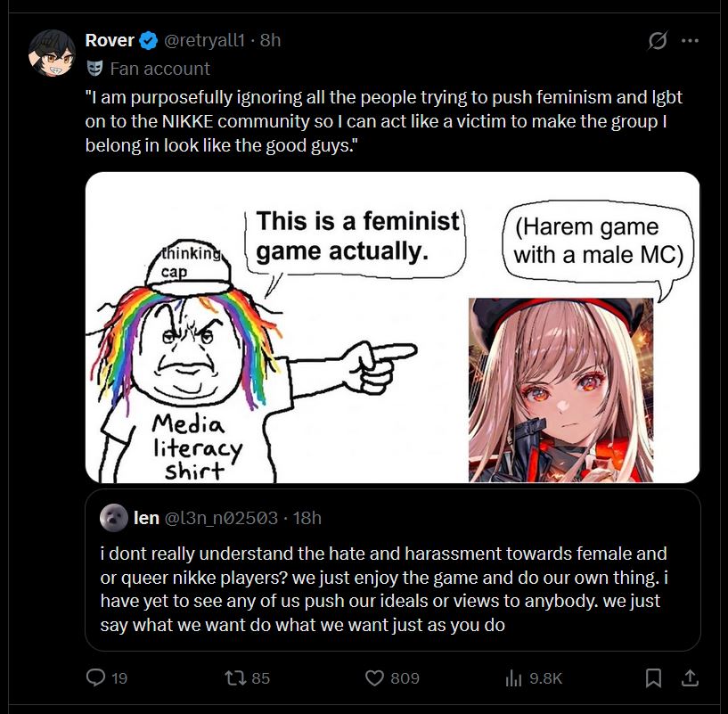The height and width of the screenshot is (714, 728).
Task: Like the tweet with the heart icon
Action: point(374,678)
